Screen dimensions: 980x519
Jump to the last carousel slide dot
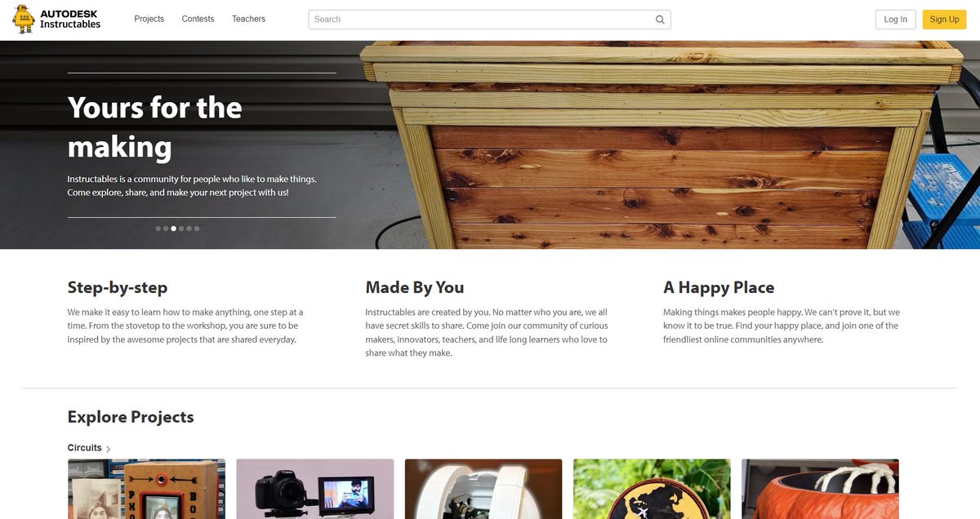point(196,228)
